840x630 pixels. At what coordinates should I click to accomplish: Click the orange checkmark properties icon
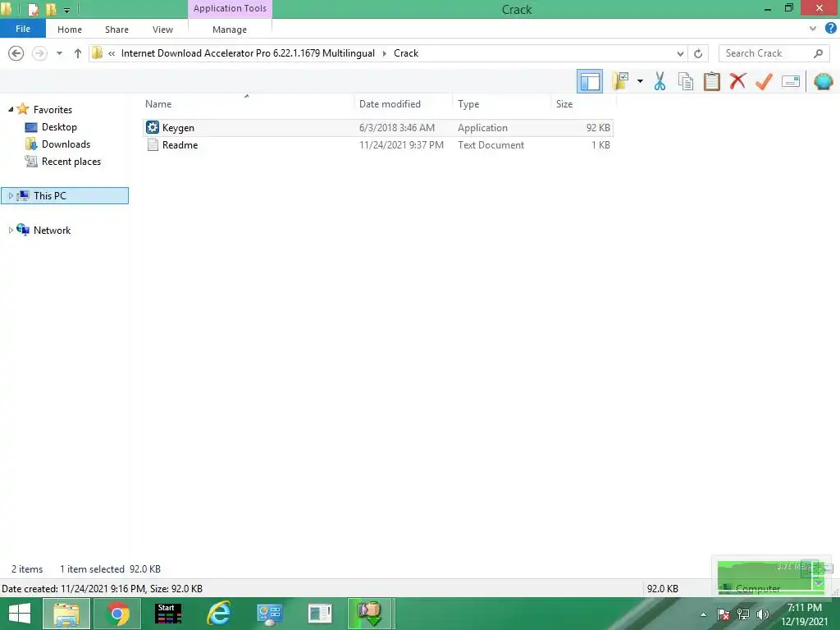764,81
